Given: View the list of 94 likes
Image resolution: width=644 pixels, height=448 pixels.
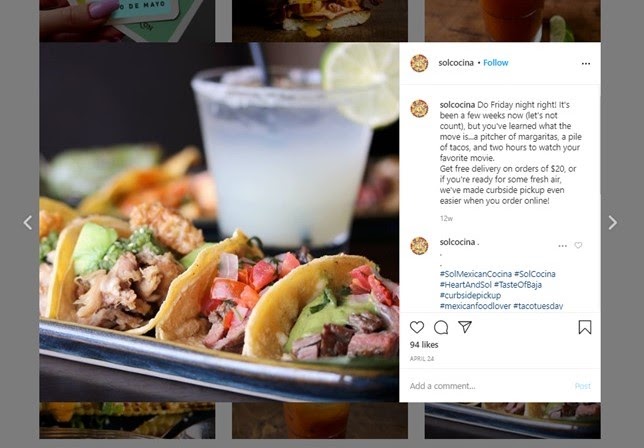Looking at the screenshot, I should (x=424, y=345).
